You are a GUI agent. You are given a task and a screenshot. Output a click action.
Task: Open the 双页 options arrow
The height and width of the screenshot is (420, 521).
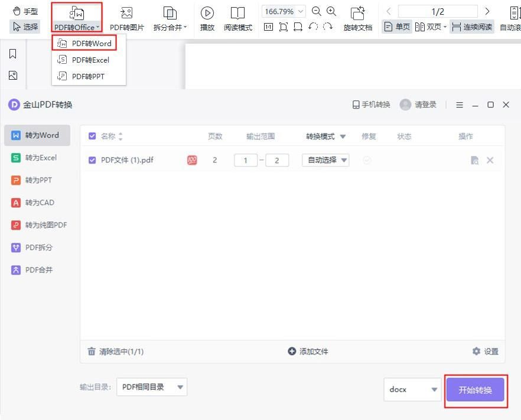(x=445, y=27)
